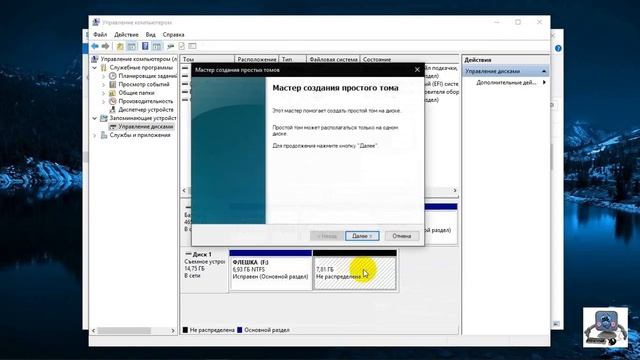Collapse the Служебные программы tree node
This screenshot has width=640, height=360.
click(x=95, y=68)
